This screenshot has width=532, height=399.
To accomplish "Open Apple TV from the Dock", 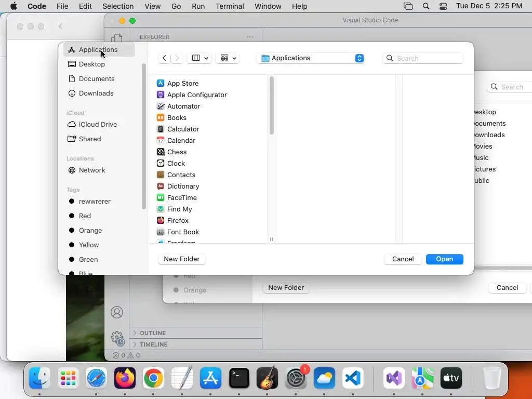I will [451, 378].
